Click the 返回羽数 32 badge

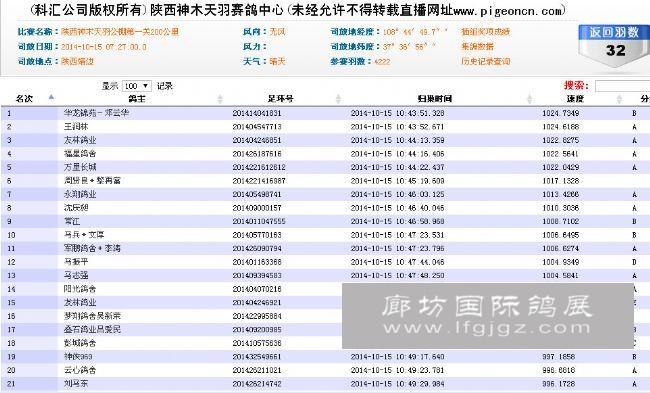(x=614, y=45)
